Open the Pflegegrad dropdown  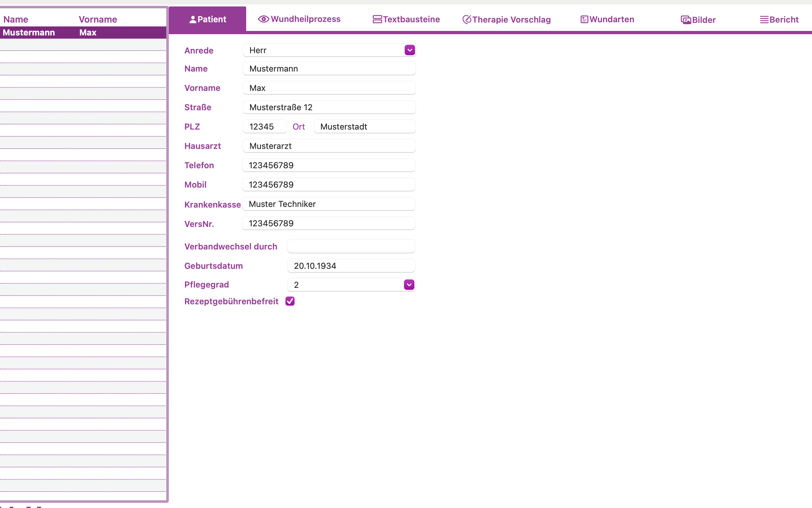click(x=351, y=284)
